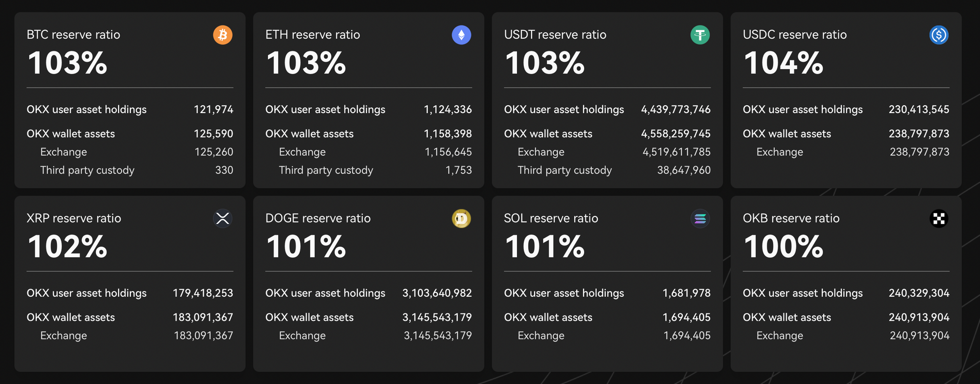
Task: Click the 104% USDC ratio value
Action: [x=783, y=63]
